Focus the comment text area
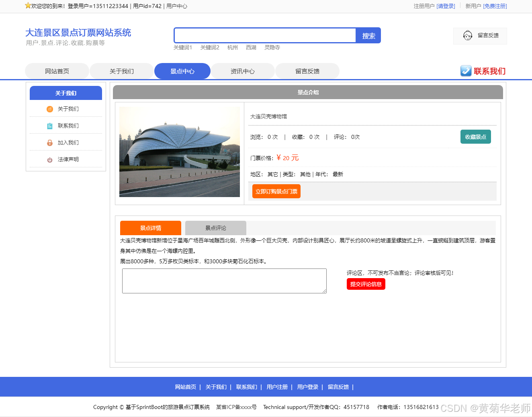Viewport: 532px width, 417px height. (x=224, y=281)
